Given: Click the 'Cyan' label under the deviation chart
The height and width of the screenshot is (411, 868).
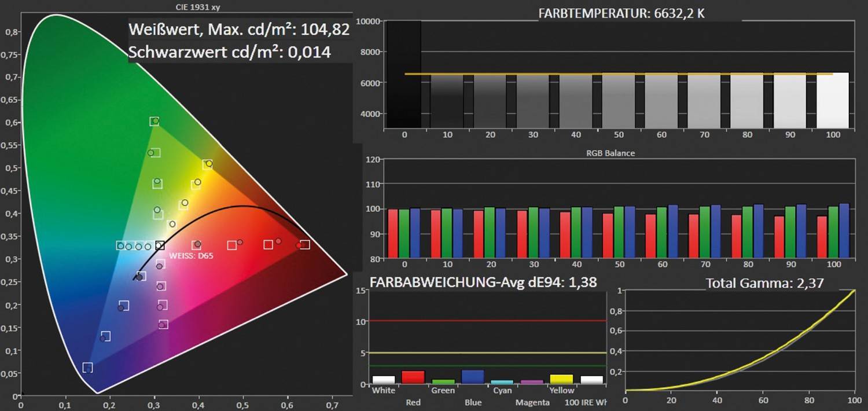Looking at the screenshot, I should click(502, 391).
